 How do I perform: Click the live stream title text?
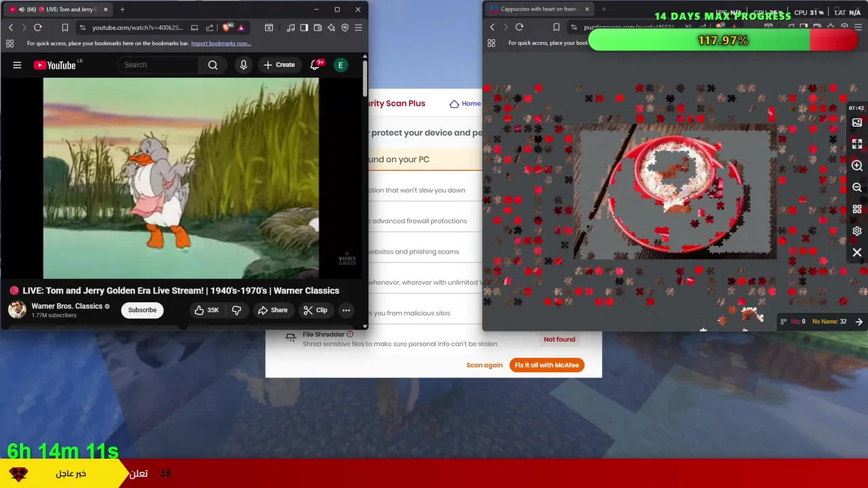181,291
